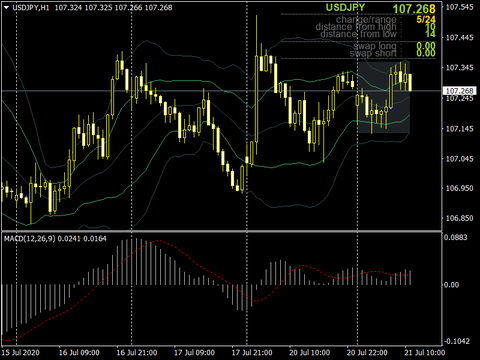
Task: Click the 21 Jul 10:00 time label
Action: click(425, 353)
